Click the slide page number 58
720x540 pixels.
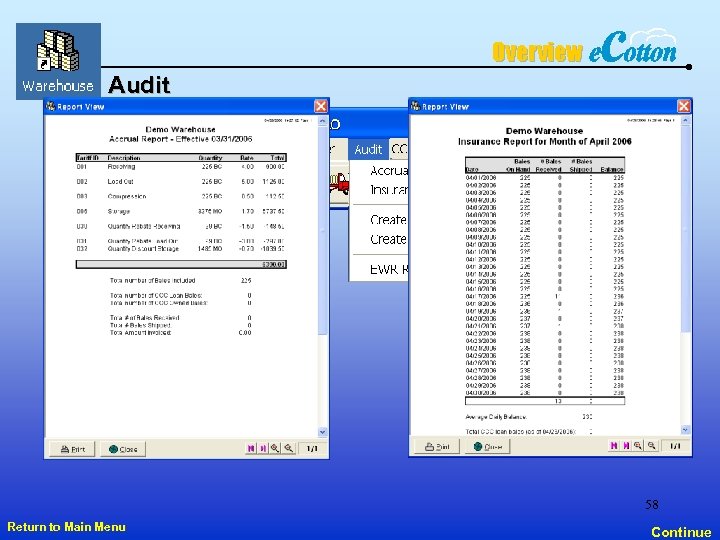point(652,505)
